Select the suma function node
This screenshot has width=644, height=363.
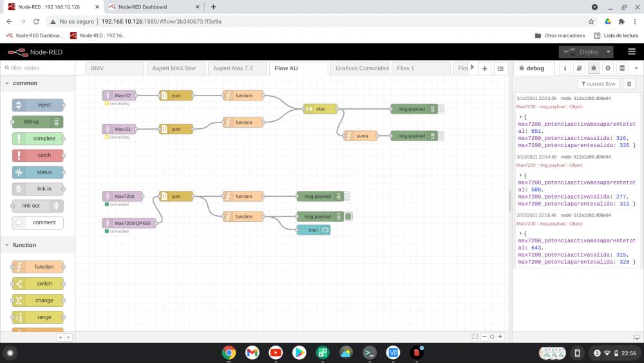[360, 135]
